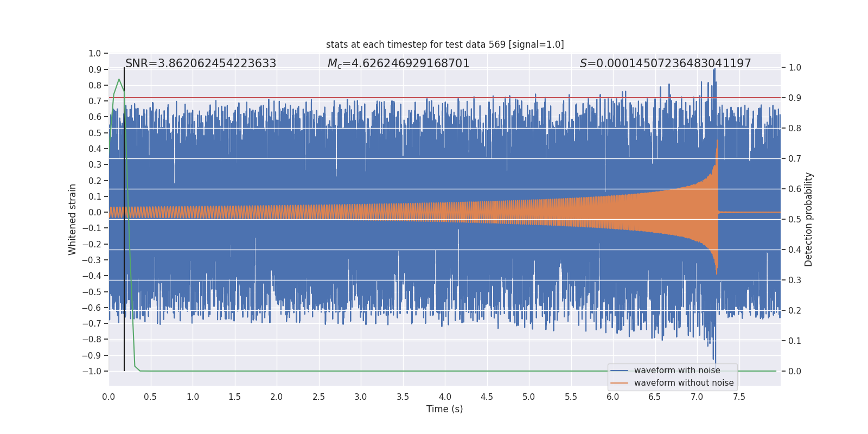Select the 6.5 time axis tick label
The image size is (868, 434).
[655, 397]
